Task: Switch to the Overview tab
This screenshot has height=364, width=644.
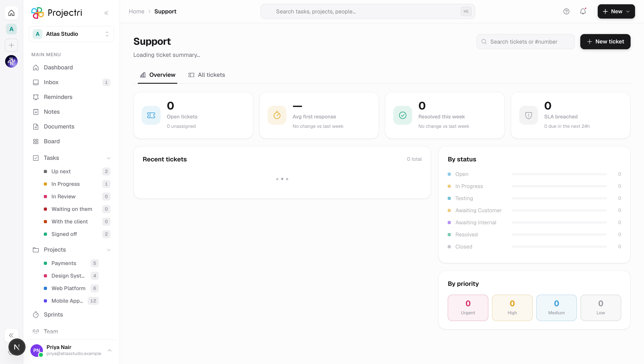Action: tap(157, 75)
